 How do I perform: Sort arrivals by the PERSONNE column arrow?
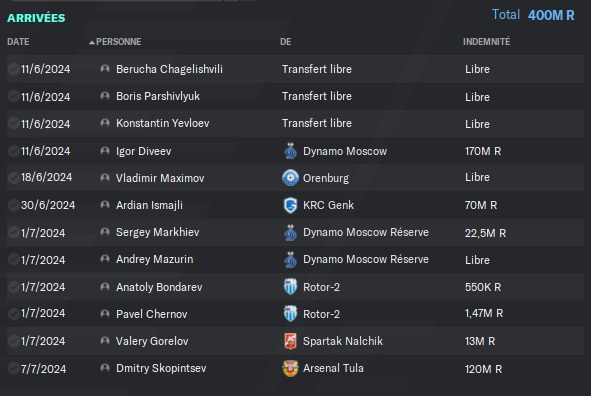click(x=92, y=43)
